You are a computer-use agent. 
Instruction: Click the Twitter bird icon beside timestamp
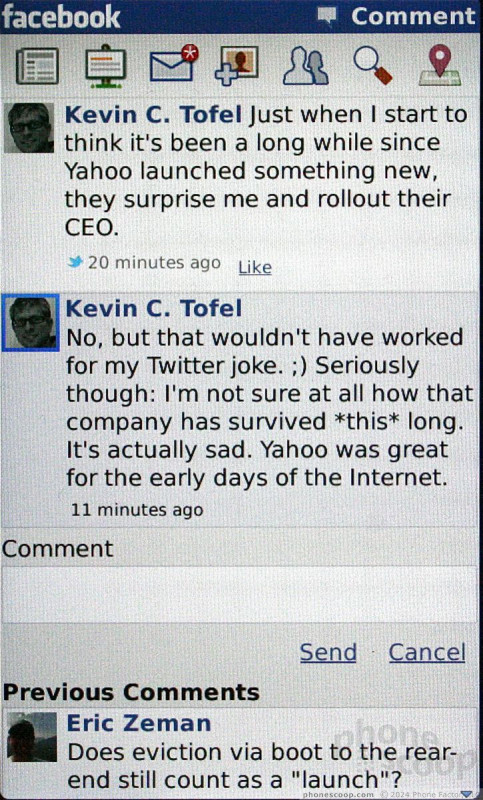tap(75, 262)
